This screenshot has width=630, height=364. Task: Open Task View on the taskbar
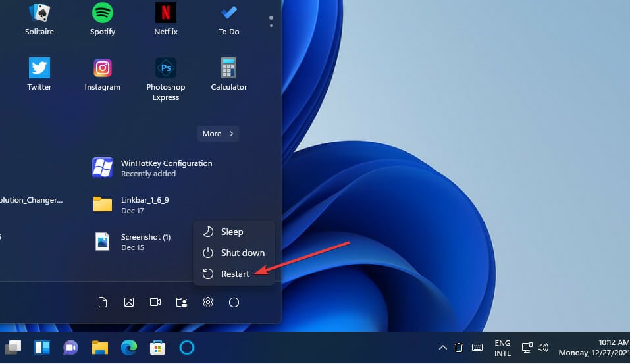13,348
